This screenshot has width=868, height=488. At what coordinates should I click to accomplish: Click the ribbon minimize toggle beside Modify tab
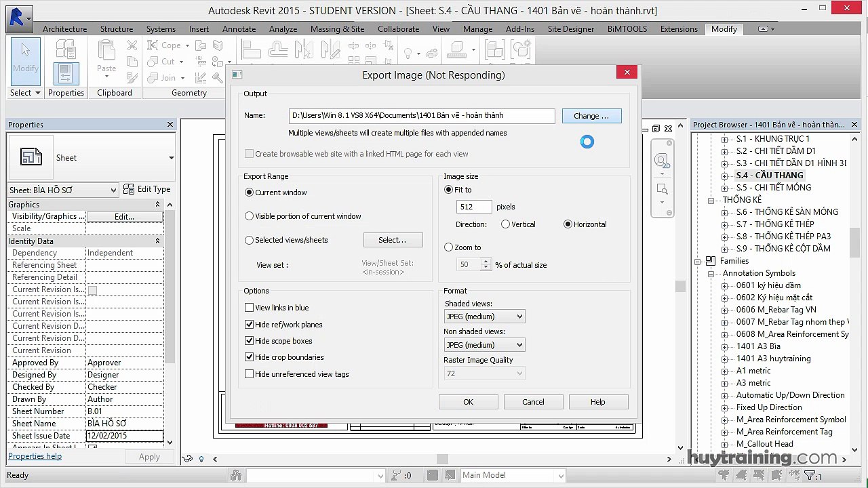766,29
